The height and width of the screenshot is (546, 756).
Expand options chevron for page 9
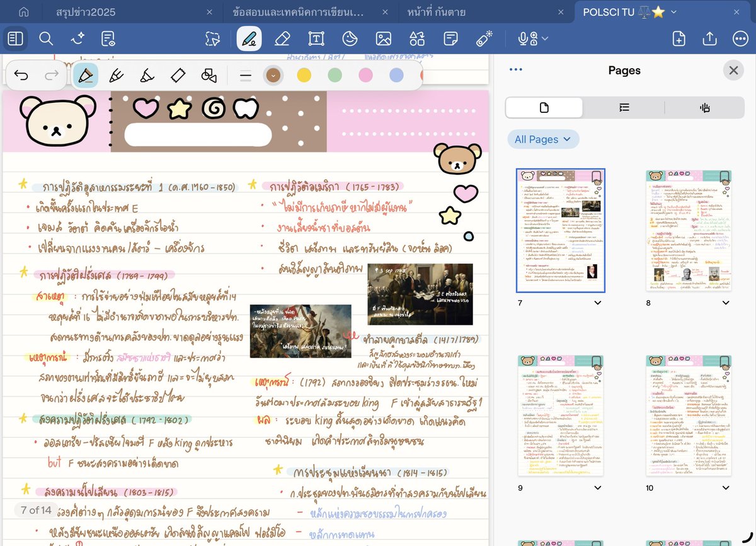pyautogui.click(x=597, y=488)
